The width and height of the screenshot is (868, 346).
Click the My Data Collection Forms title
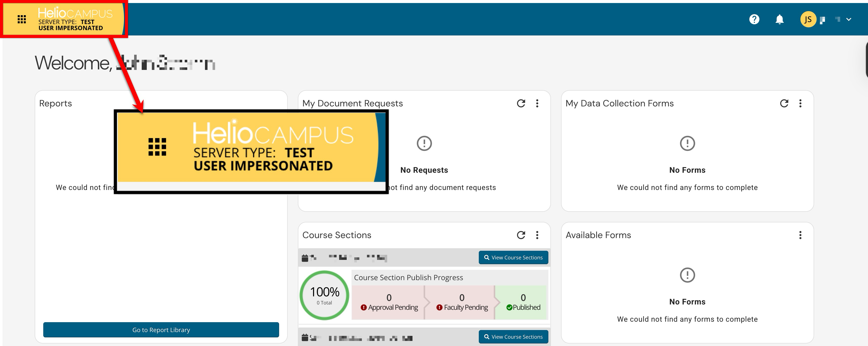click(620, 103)
